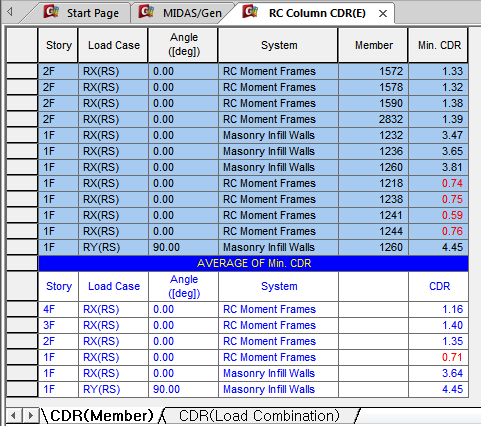
Task: Click Min. CDR value 1.39
Action: click(439, 119)
